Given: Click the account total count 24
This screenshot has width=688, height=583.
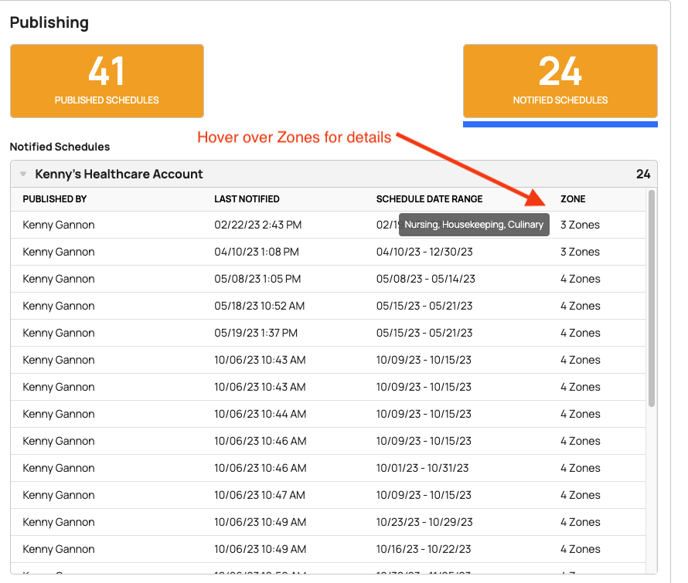Looking at the screenshot, I should tap(643, 174).
